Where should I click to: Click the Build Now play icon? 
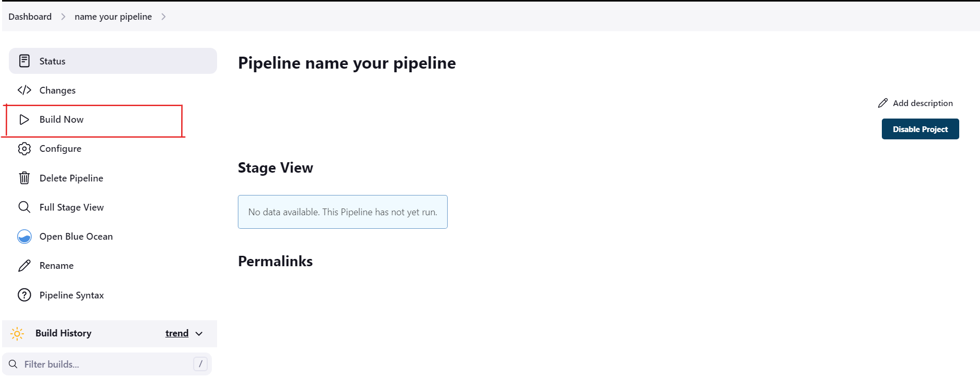coord(24,119)
